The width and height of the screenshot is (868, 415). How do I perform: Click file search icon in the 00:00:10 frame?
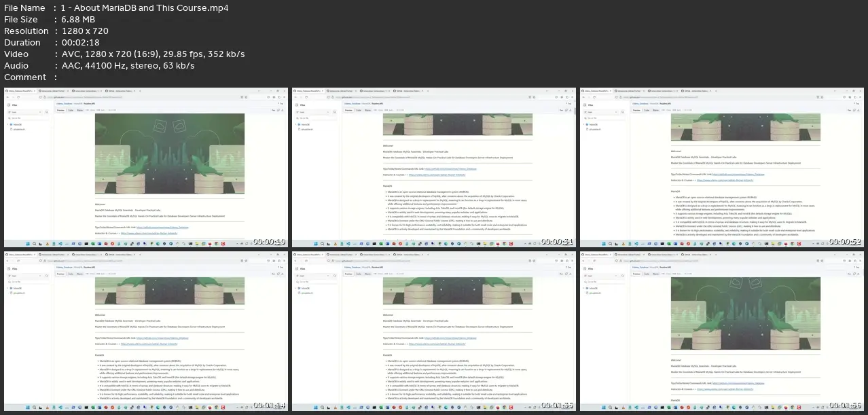click(x=47, y=112)
